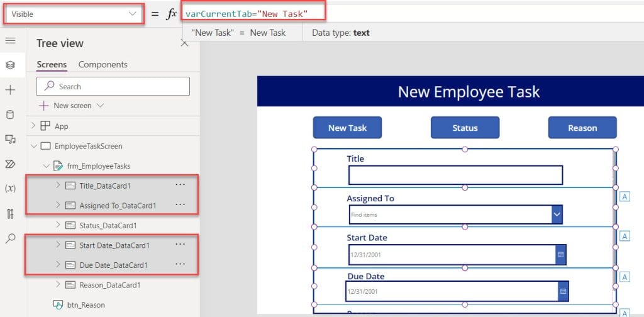
Task: Select Due Date_DataCard1 in tree
Action: [113, 265]
